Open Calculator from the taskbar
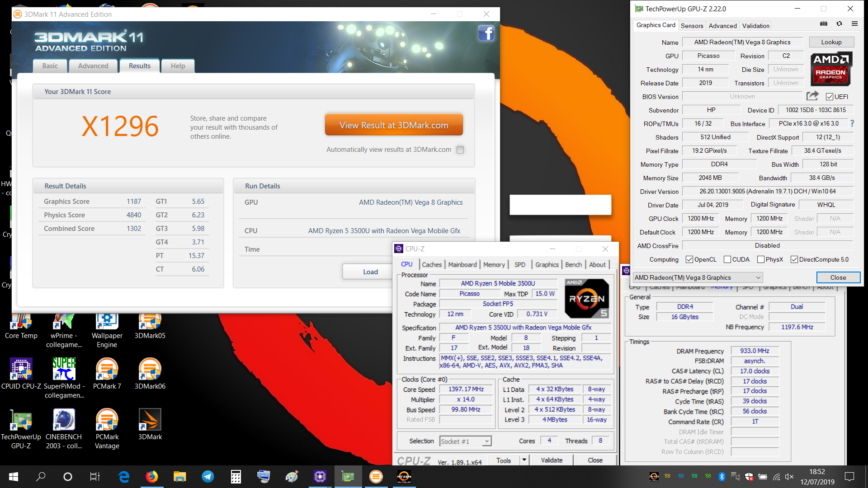 [236, 477]
